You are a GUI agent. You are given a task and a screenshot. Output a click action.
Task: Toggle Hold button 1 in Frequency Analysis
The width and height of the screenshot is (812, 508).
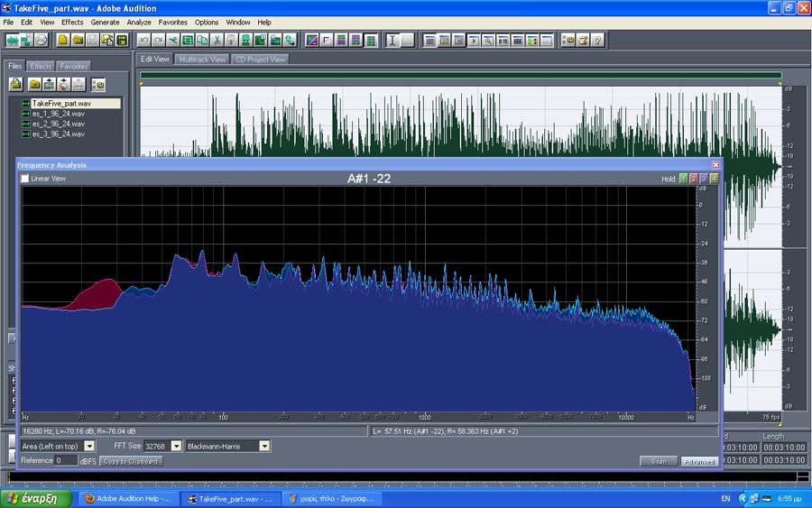click(x=683, y=179)
